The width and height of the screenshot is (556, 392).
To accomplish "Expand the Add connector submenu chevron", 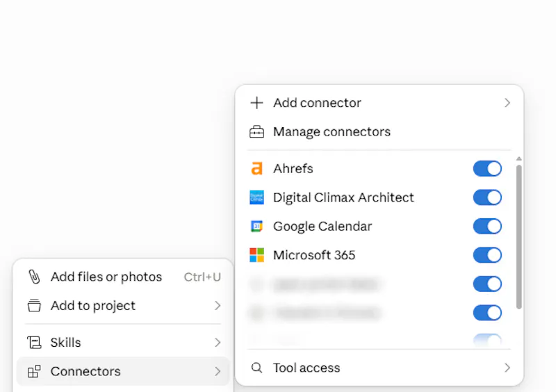I will [x=507, y=103].
